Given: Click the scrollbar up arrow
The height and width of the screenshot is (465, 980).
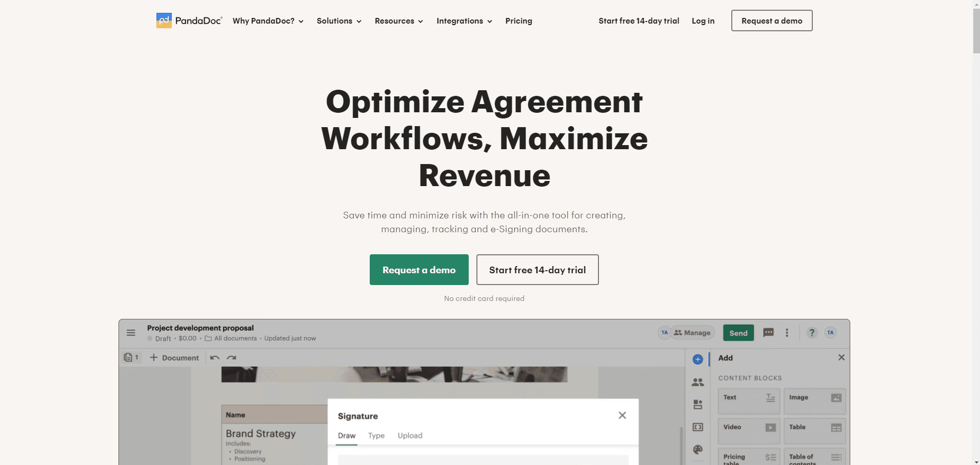Looking at the screenshot, I should coord(976,4).
